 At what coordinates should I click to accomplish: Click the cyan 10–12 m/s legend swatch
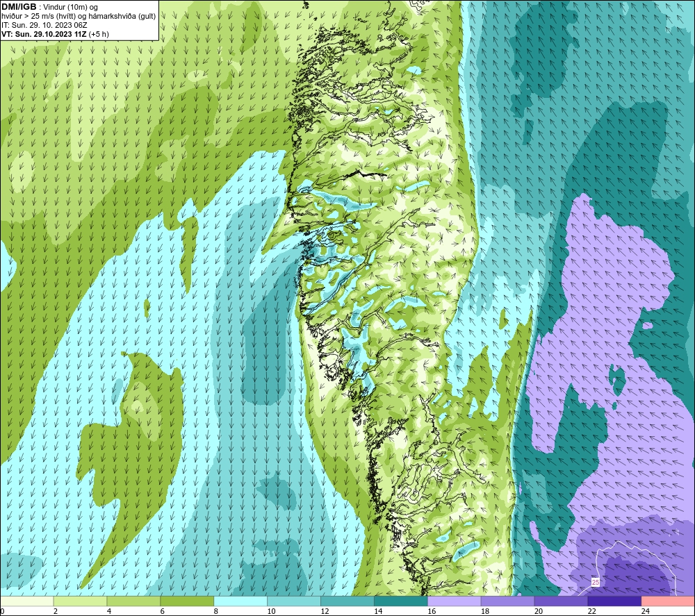click(x=294, y=601)
